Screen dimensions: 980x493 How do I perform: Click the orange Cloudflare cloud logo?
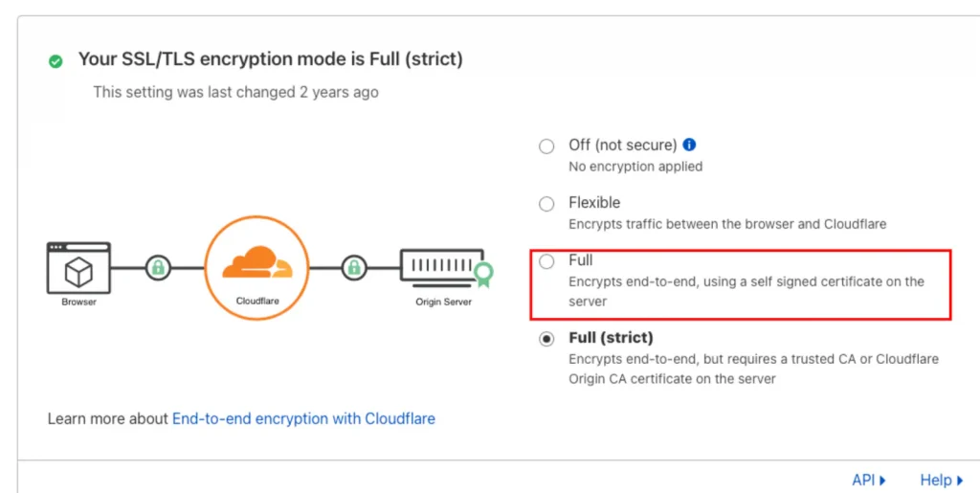pyautogui.click(x=256, y=261)
